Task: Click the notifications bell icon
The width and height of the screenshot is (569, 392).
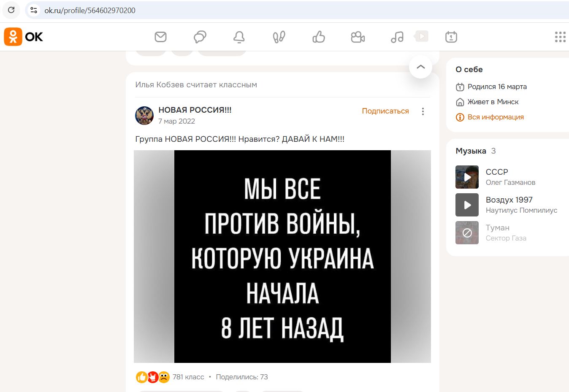Action: click(239, 37)
